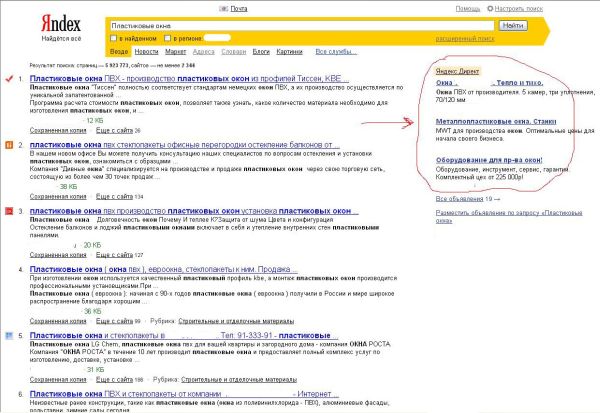The height and width of the screenshot is (413, 600).
Task: Click the gear icon beside Настроить поиск
Action: (490, 8)
